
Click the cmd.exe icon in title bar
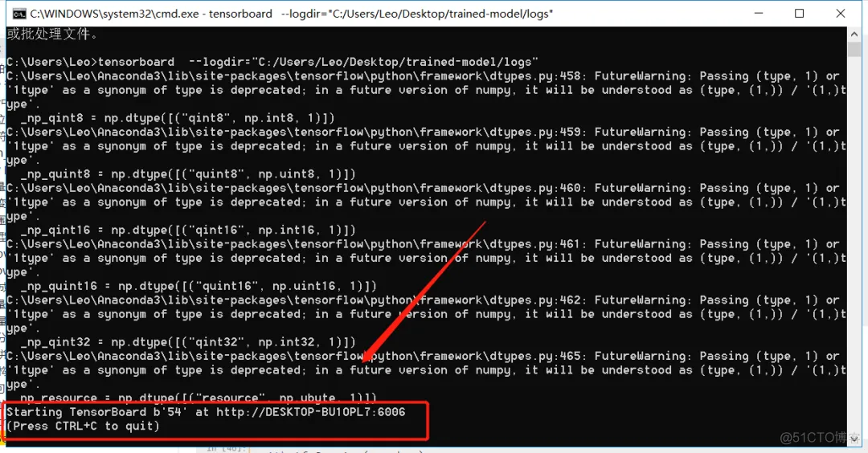(18, 14)
